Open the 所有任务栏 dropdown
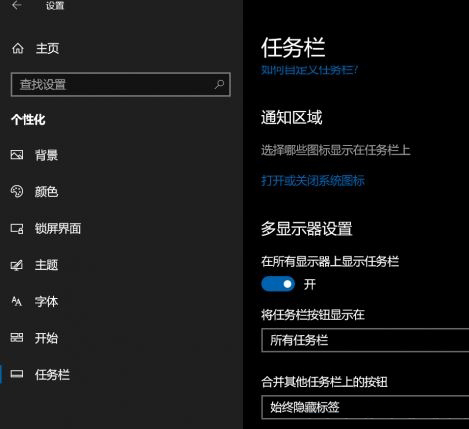The height and width of the screenshot is (429, 469). (x=365, y=340)
